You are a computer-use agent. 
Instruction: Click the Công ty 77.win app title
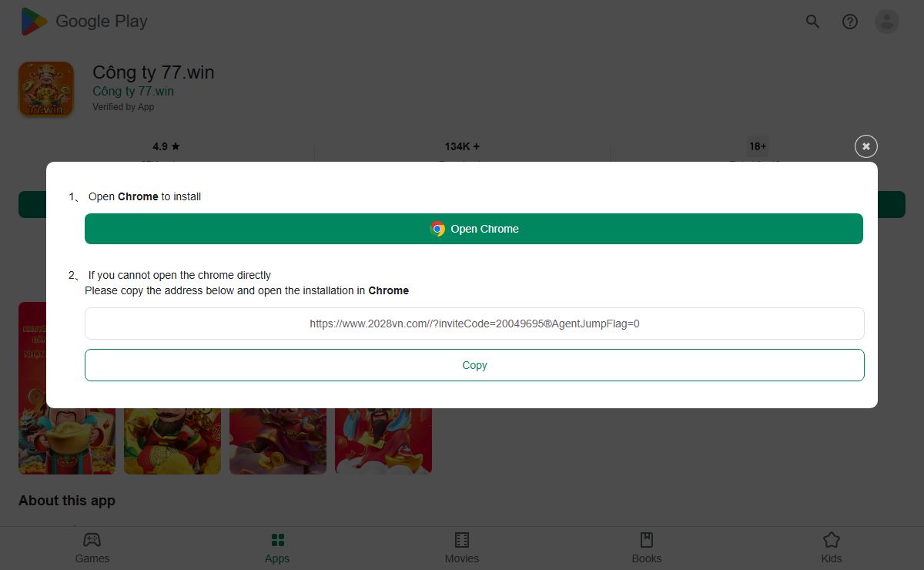(153, 72)
